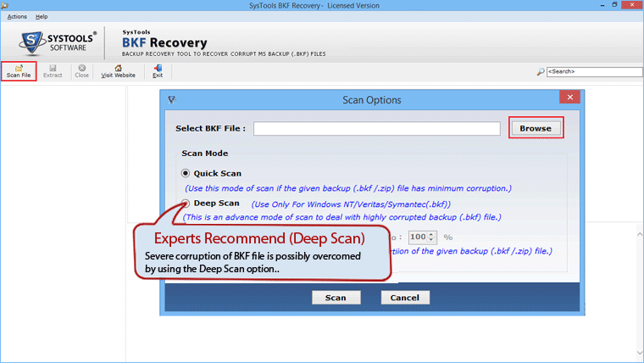Click the Quick Scan minimum corruption hint text
Screen dimensions: 644x363
coord(348,188)
